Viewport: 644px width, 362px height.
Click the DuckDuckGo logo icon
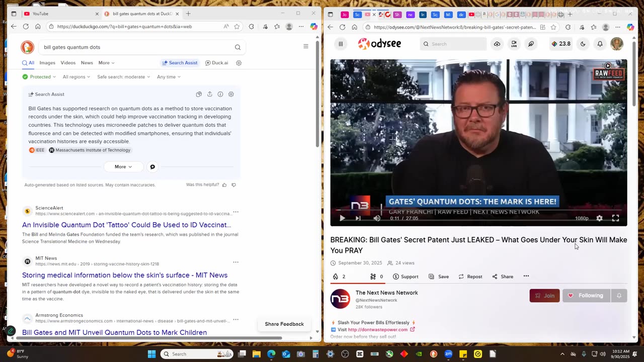click(x=27, y=47)
